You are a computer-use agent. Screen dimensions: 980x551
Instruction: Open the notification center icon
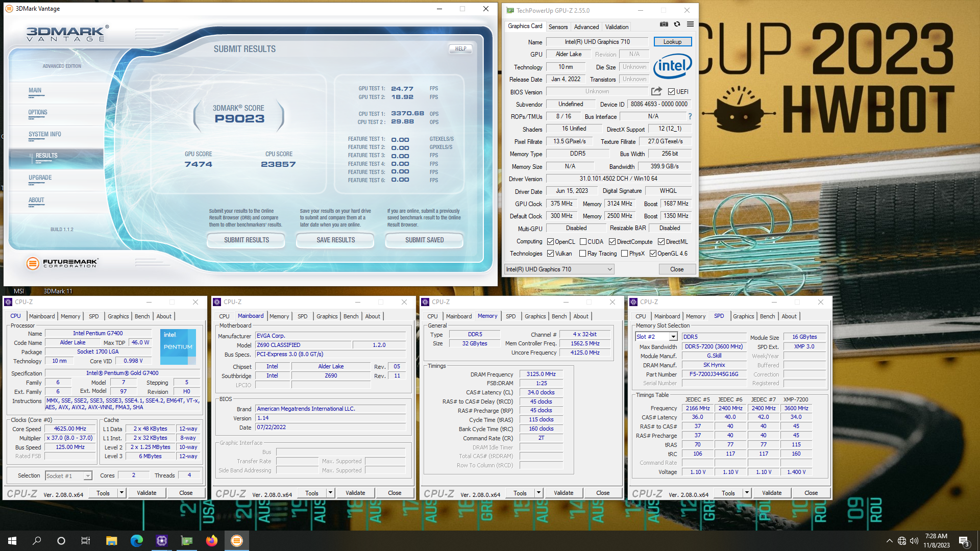[x=964, y=541]
